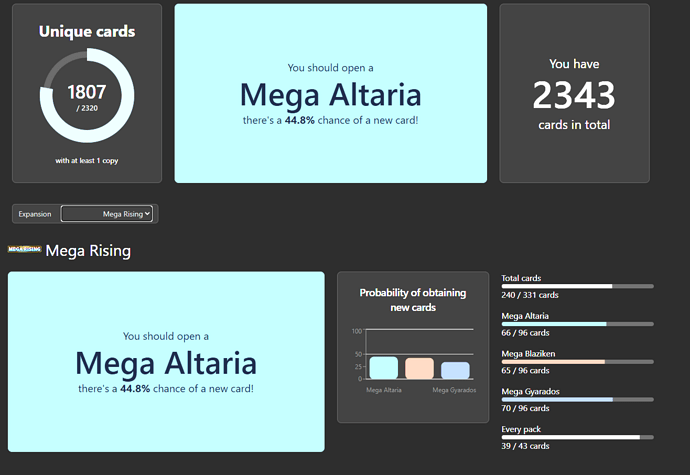Viewport: 690px width, 475px height.
Task: Click the light blue Mega Gyarados chart bar
Action: point(455,370)
